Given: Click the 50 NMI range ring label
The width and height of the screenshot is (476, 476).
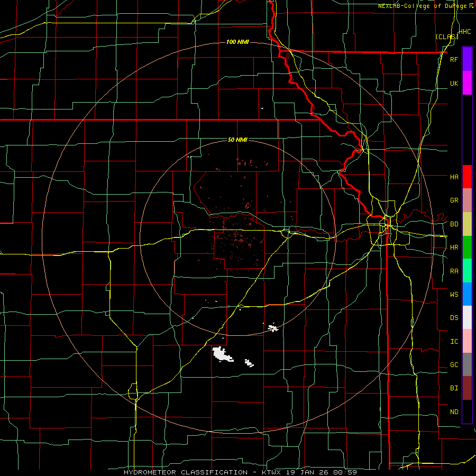Looking at the screenshot, I should pyautogui.click(x=237, y=140).
